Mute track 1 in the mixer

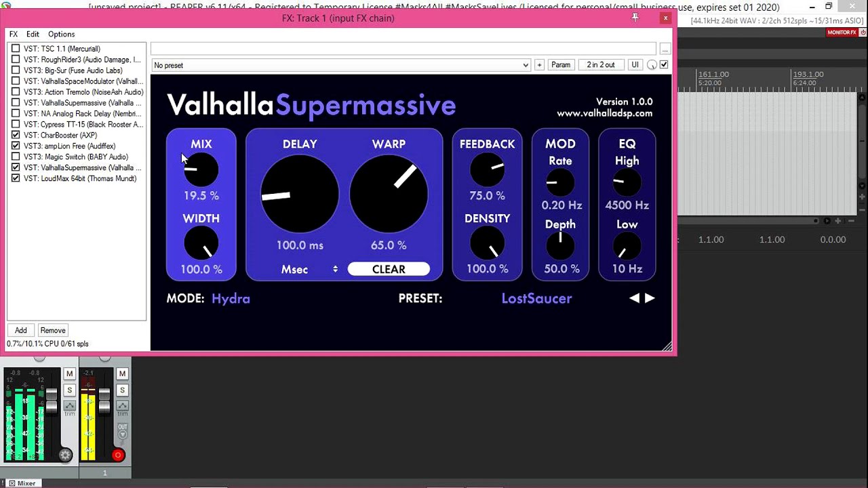(122, 374)
